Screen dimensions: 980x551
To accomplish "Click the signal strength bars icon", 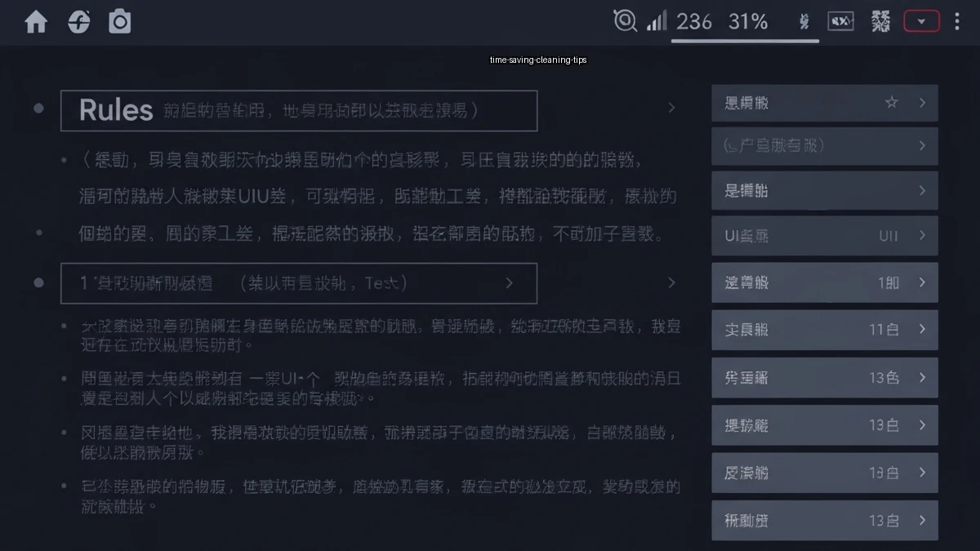I will pos(657,21).
